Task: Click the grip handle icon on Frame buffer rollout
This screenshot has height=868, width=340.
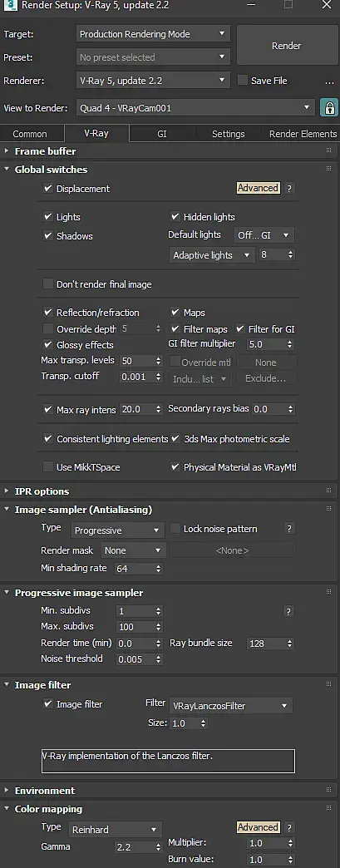Action: click(x=328, y=151)
